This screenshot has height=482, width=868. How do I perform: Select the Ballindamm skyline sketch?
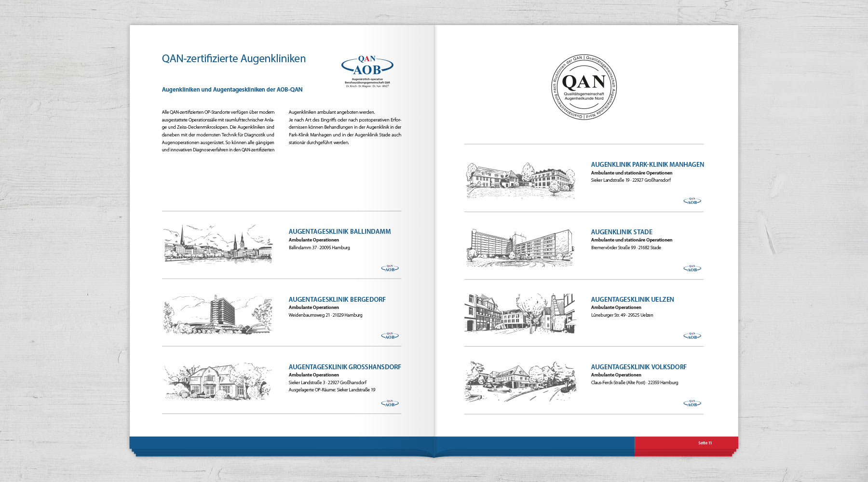point(218,244)
